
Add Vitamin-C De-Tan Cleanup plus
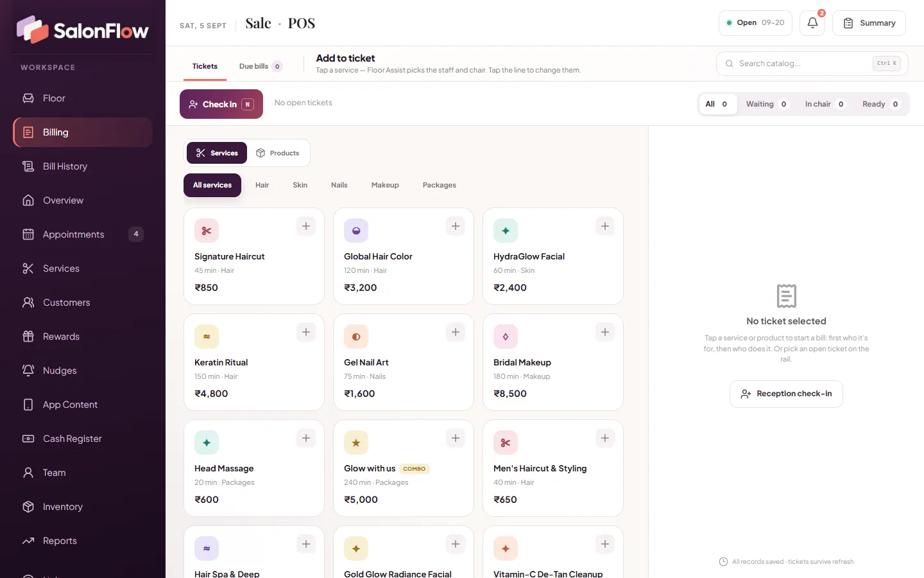coord(605,544)
